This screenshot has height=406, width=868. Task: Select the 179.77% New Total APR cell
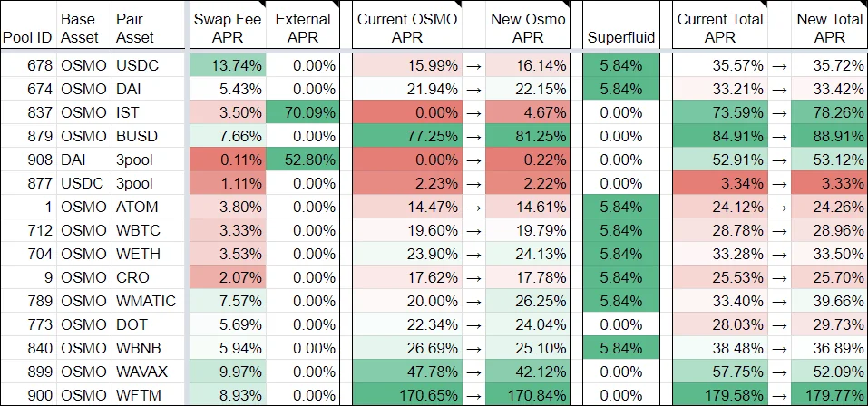829,395
